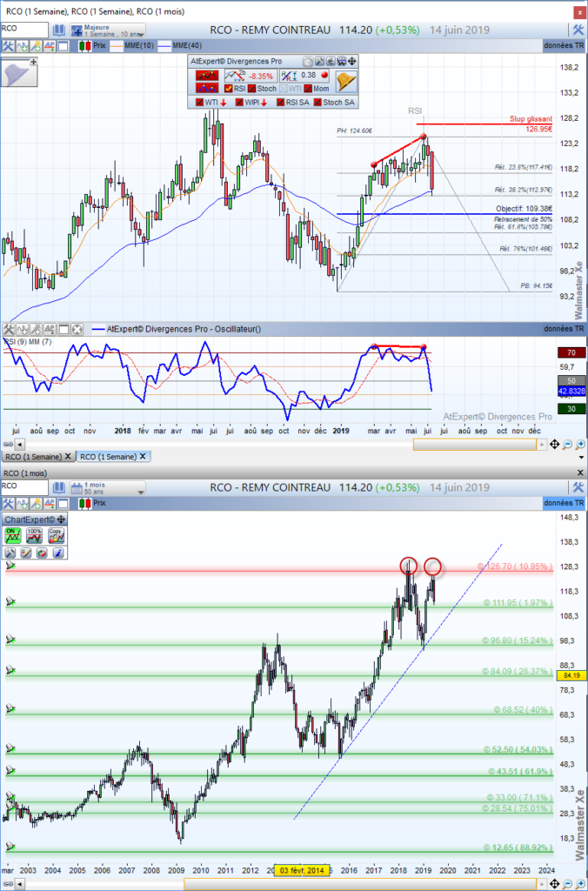Viewport: 588px width, 891px height.
Task: Click the W icon in AtExpert panel header
Action: pos(342,62)
